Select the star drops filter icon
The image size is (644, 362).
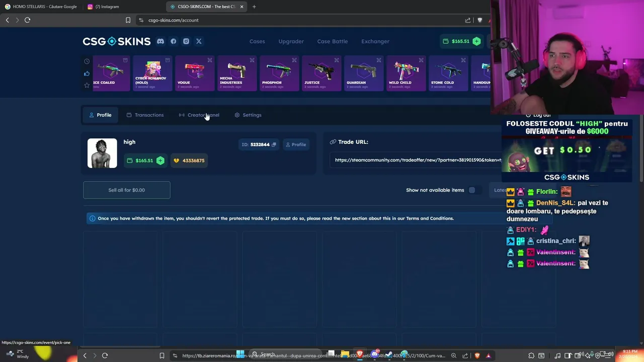[87, 85]
